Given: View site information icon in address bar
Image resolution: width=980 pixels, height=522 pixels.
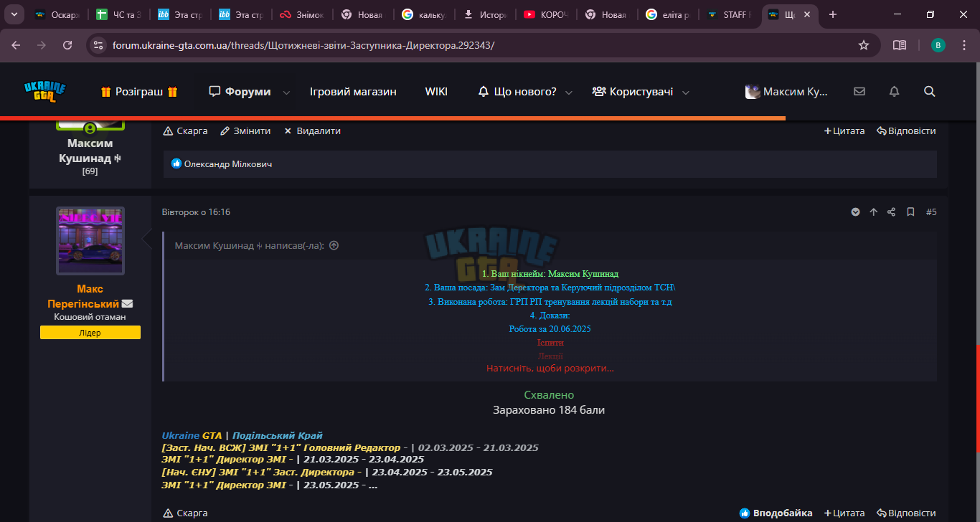Looking at the screenshot, I should coord(98,44).
